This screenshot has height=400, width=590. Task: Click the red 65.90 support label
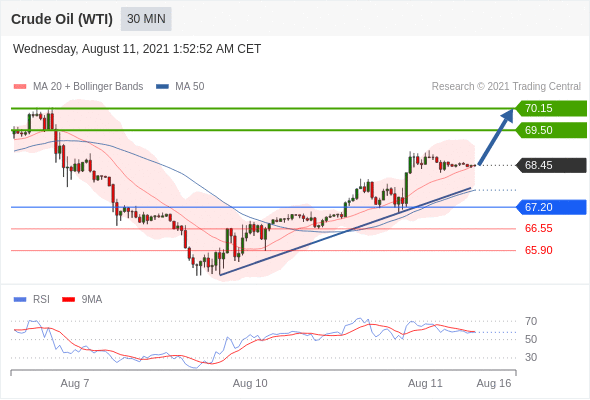(538, 250)
